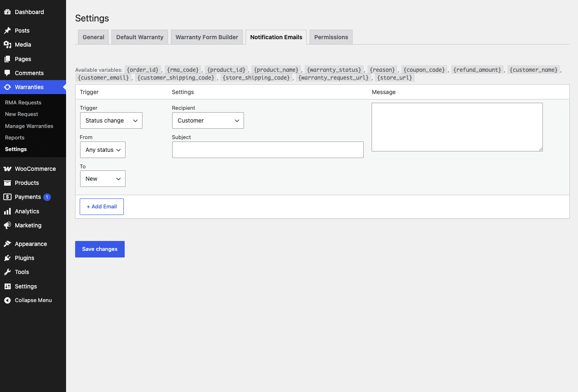Click the Media library icon
The image size is (578, 392).
click(7, 45)
